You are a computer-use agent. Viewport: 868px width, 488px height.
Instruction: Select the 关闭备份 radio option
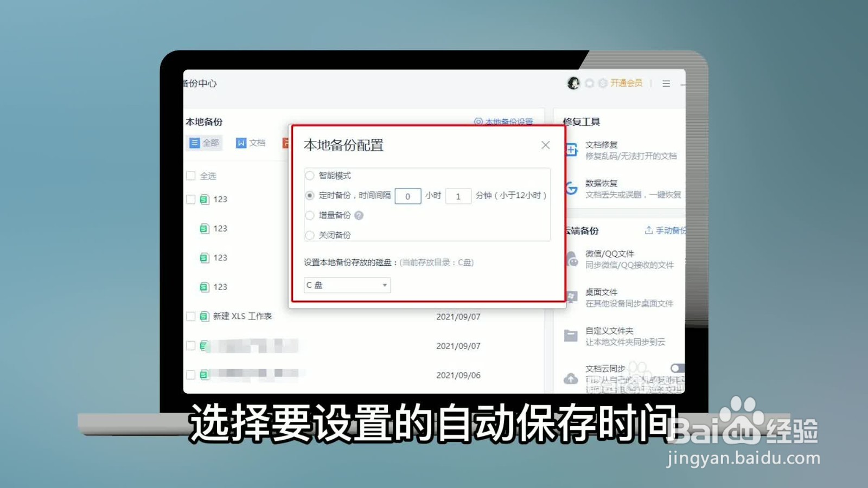(310, 235)
